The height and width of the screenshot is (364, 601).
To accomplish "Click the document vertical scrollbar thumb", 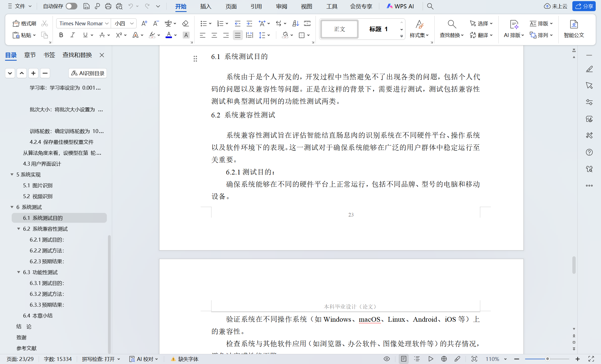I will [x=574, y=265].
